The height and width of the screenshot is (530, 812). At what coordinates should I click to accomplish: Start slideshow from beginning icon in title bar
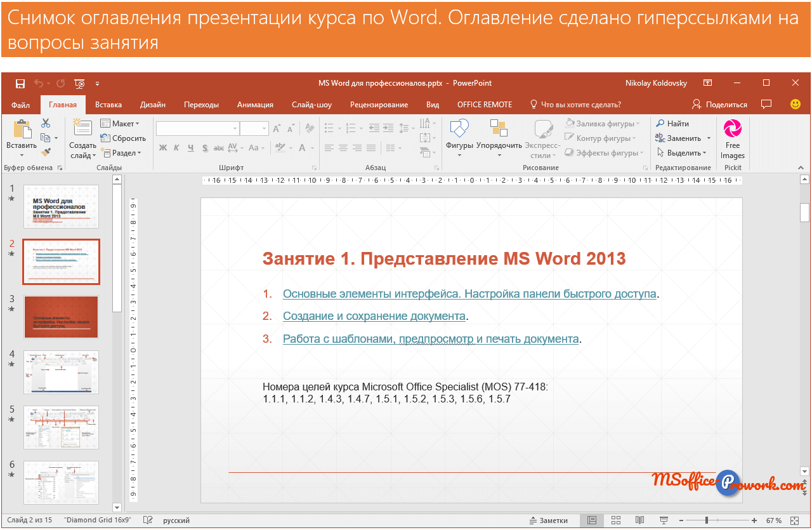[80, 83]
